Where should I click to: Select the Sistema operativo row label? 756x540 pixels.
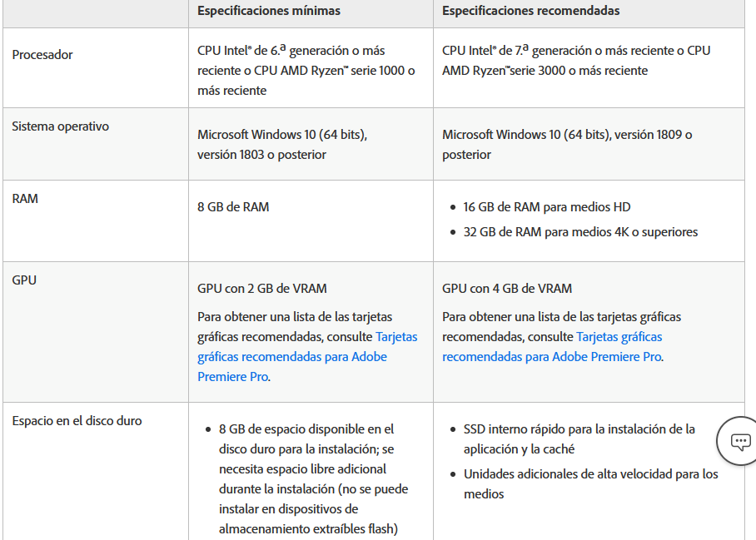(60, 126)
